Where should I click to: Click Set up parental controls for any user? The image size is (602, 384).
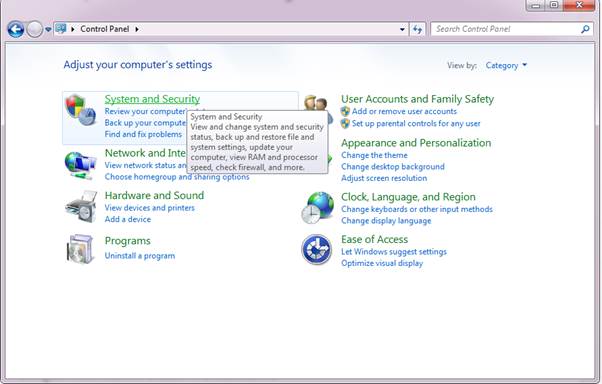416,124
